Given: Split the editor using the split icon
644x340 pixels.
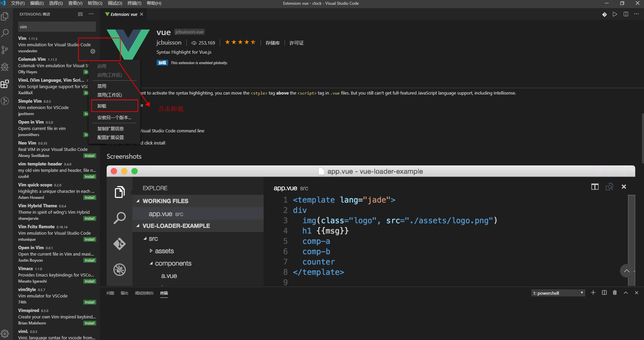Looking at the screenshot, I should point(626,14).
